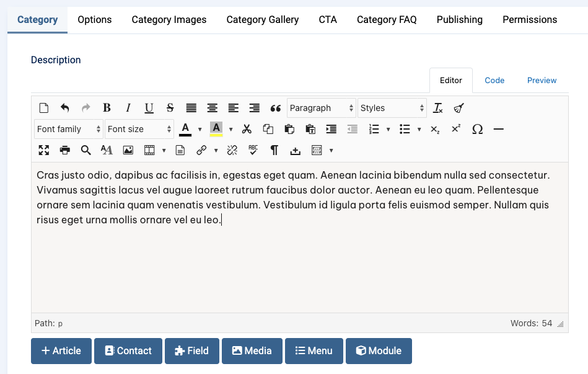Expand the Font family dropdown

[68, 129]
